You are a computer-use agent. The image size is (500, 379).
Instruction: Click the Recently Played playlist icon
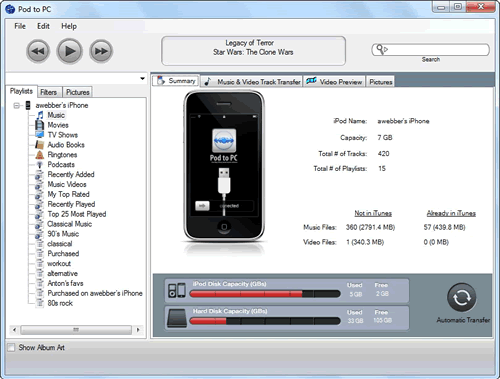click(x=39, y=204)
